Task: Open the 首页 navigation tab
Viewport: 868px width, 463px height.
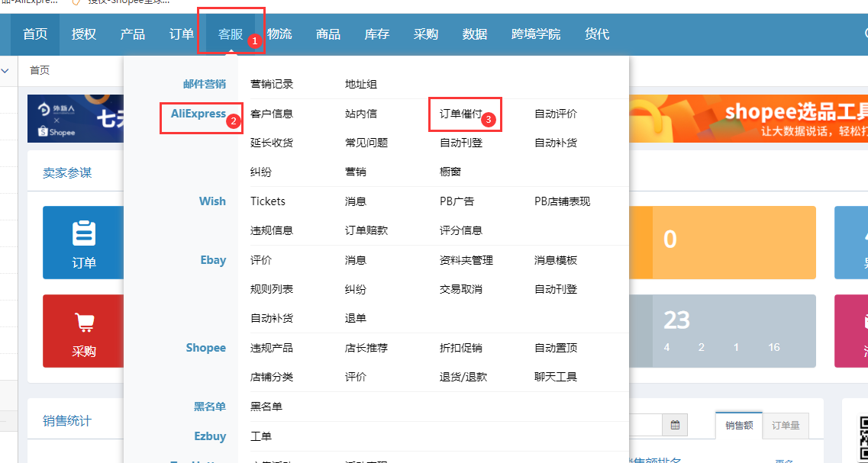Action: pyautogui.click(x=35, y=34)
